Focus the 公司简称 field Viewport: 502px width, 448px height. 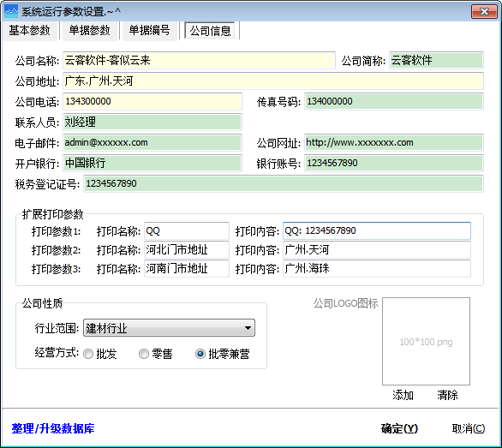click(436, 60)
